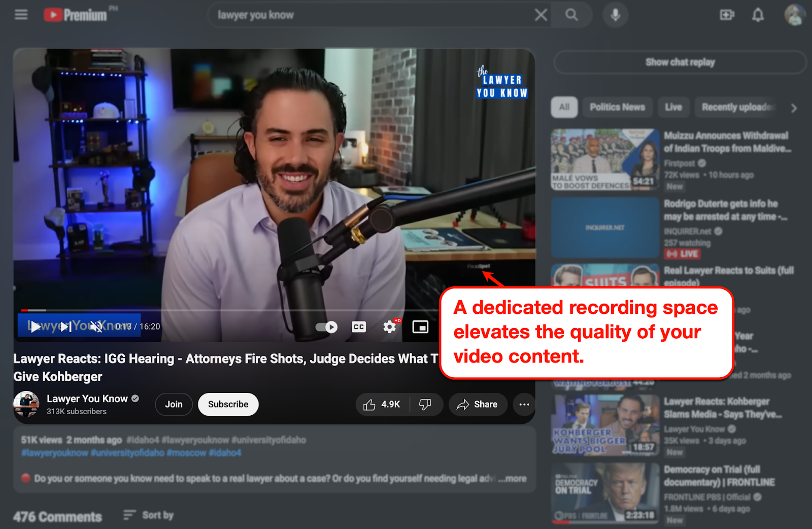This screenshot has height=529, width=812.
Task: Select the Live chip
Action: (x=673, y=107)
